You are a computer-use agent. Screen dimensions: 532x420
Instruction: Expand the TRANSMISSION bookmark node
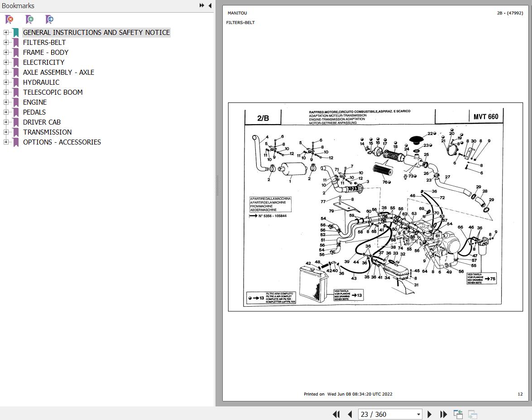[x=6, y=132]
